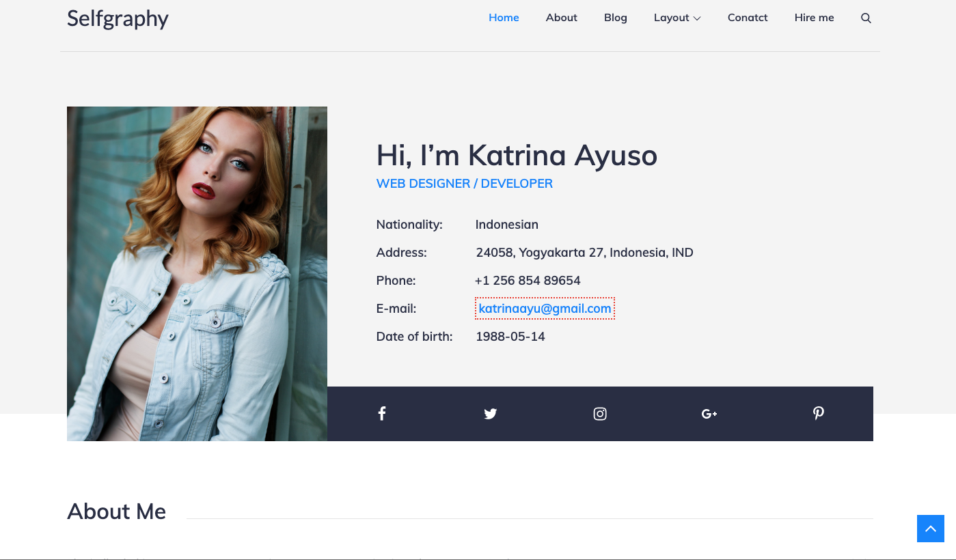This screenshot has width=956, height=560.
Task: Click the "Hi, I'm Katrina Ayuso" heading
Action: tap(517, 156)
